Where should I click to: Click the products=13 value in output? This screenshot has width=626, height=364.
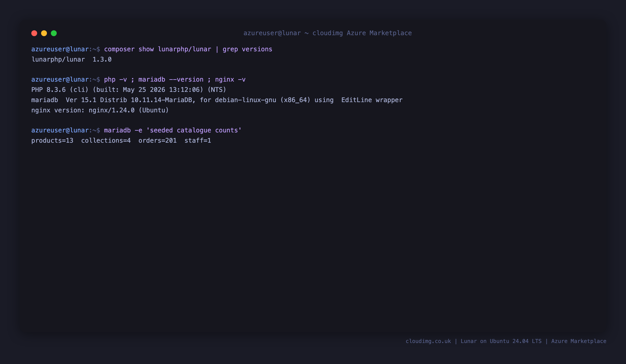(x=52, y=141)
